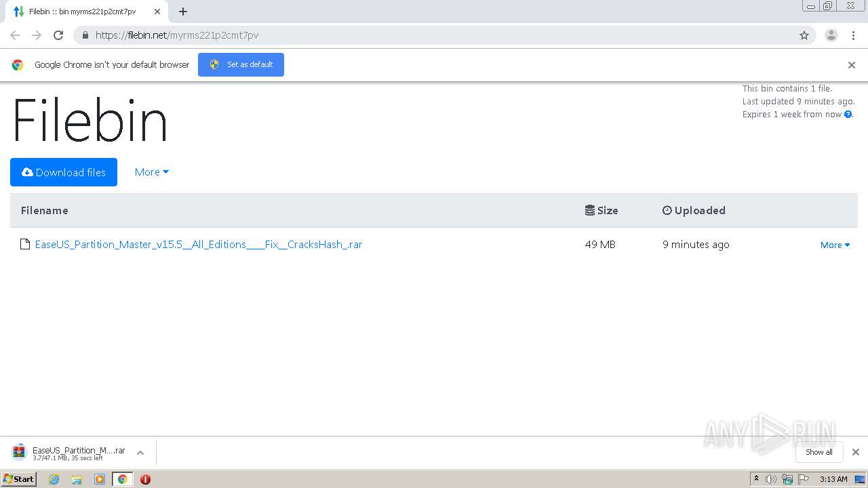Expand the More dropdown beside Download files
The image size is (868, 488).
151,172
